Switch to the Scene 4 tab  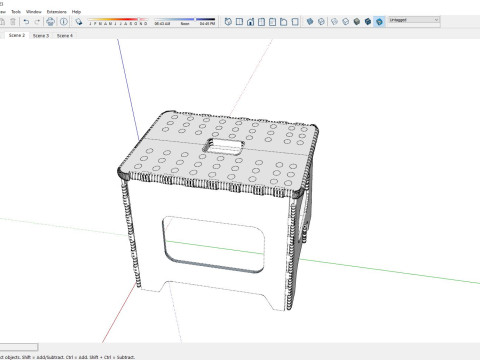(65, 36)
